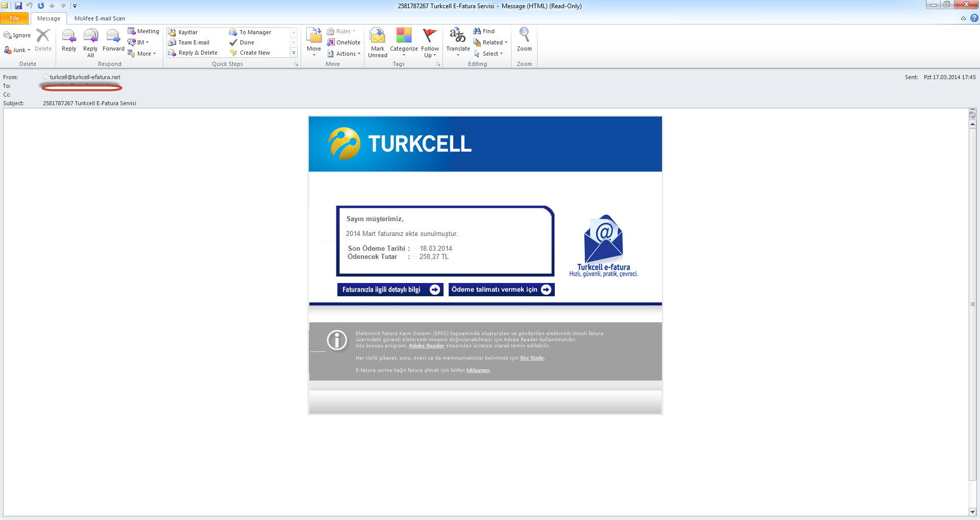Open the Categorize color menu

[x=404, y=43]
